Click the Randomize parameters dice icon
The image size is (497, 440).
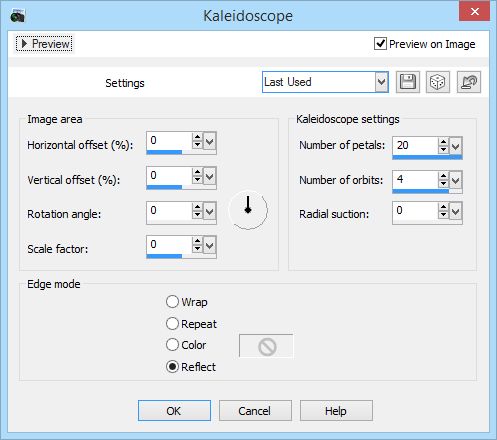click(x=438, y=82)
